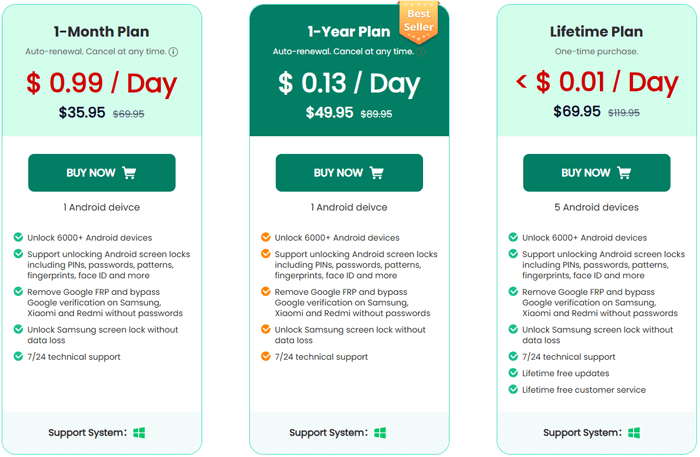This screenshot has height=457, width=700.
Task: Click the orange checkmark beside 1-Year 7/24 technical support
Action: click(x=266, y=356)
